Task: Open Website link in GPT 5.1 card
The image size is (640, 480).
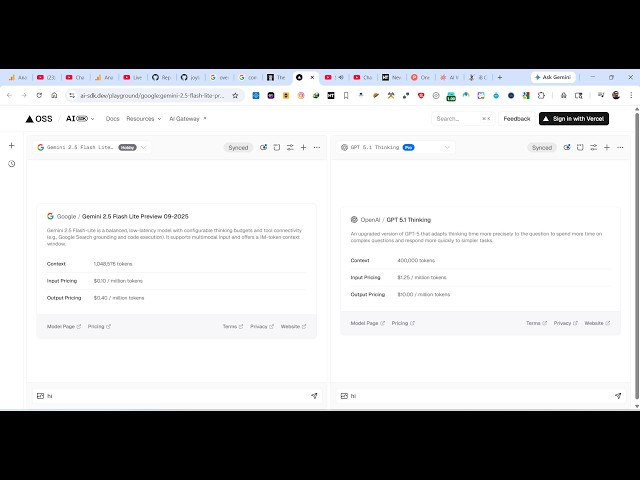Action: [x=597, y=323]
